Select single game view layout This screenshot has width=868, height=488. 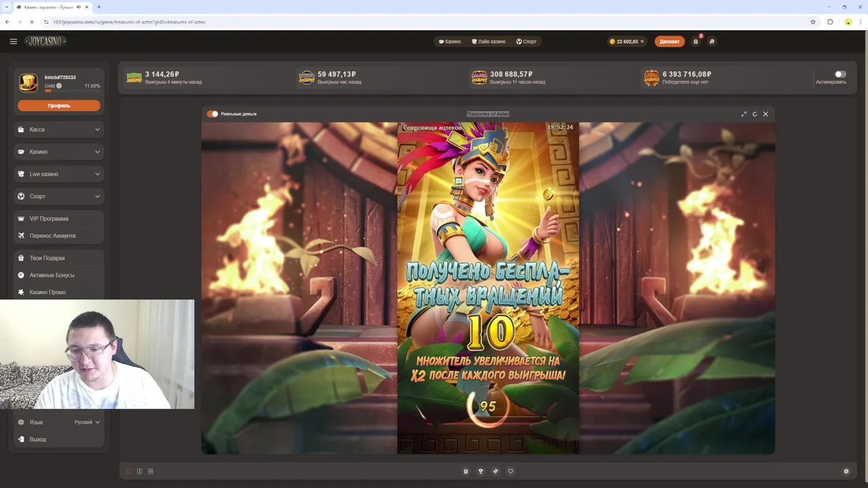click(129, 471)
